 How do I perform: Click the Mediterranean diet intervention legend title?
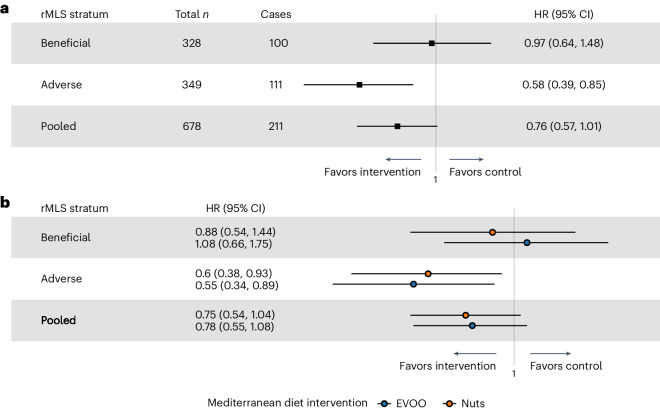click(287, 403)
